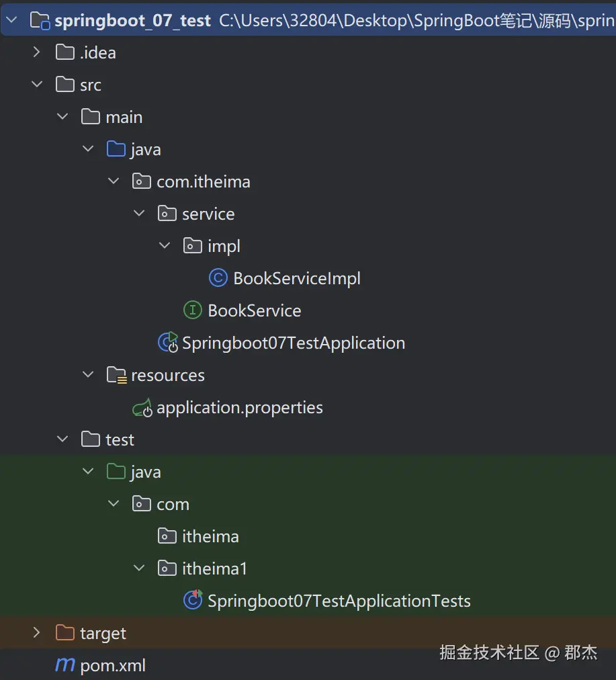
Task: Select the Springboot07TestApplicationTests file
Action: [339, 601]
